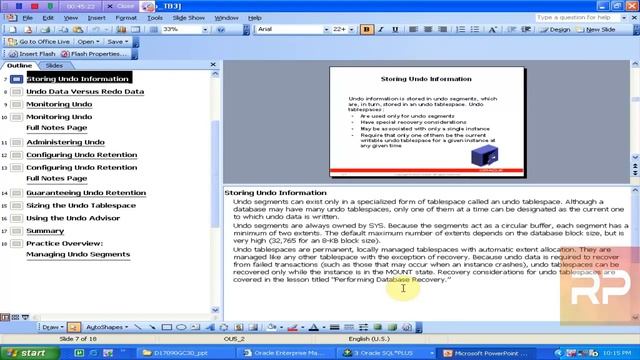Start Slide Show from current slide icon

click(x=26, y=317)
